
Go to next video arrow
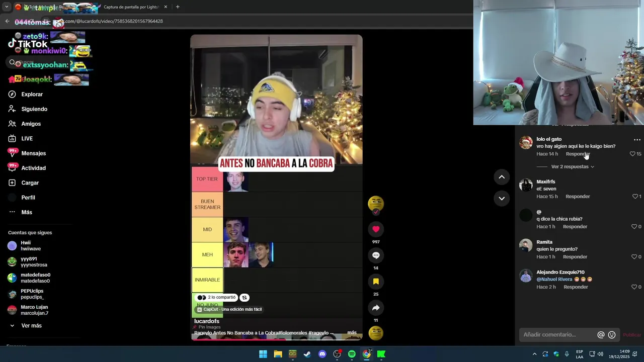point(502,199)
